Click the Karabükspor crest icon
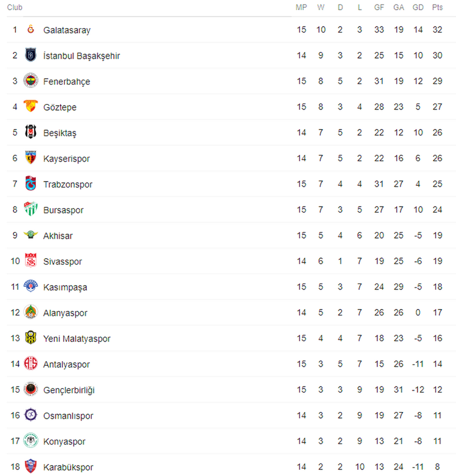 (31, 466)
